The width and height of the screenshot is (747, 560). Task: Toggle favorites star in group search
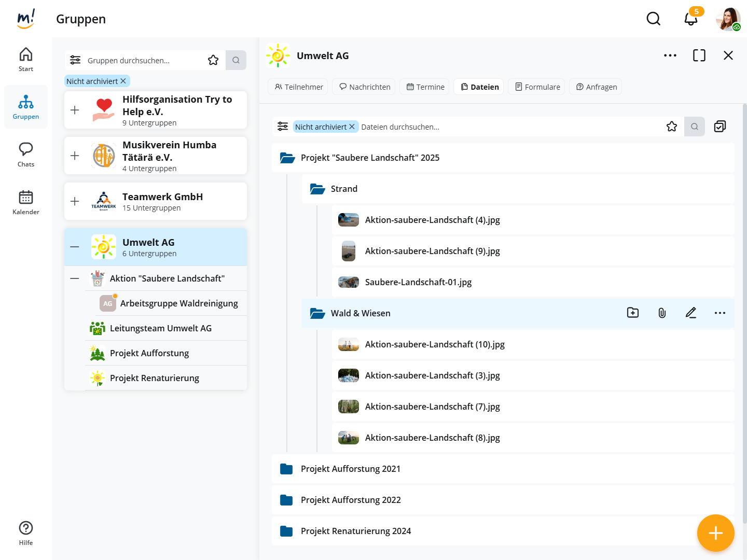213,60
